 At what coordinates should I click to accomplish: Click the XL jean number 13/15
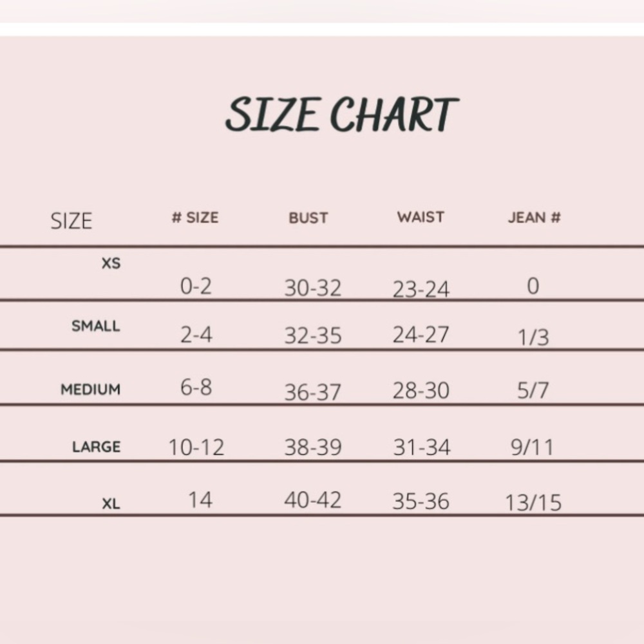coord(533,503)
